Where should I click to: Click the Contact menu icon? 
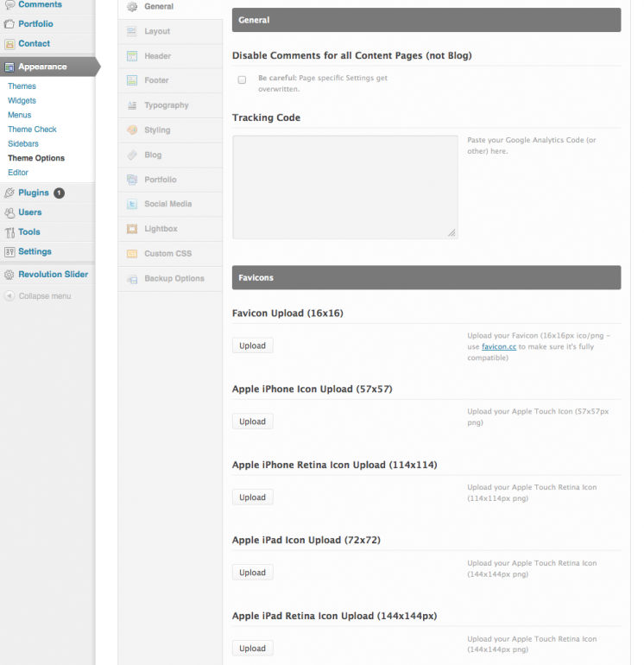9,44
